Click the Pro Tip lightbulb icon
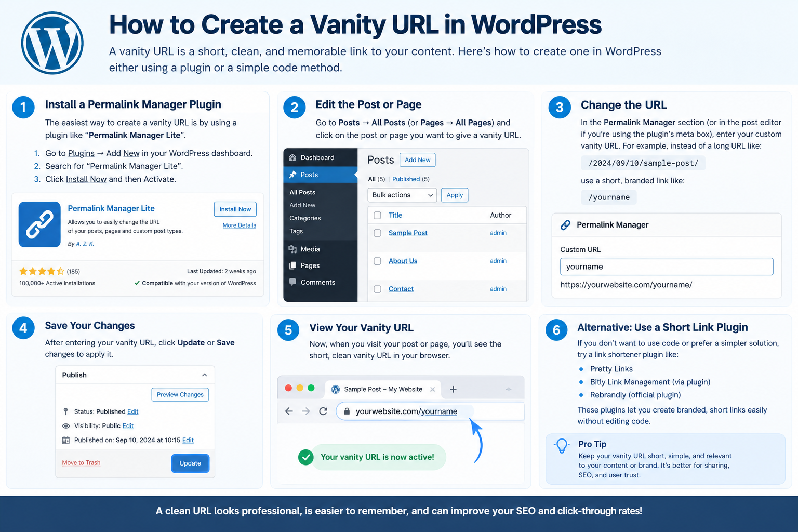The image size is (798, 532). point(562,446)
